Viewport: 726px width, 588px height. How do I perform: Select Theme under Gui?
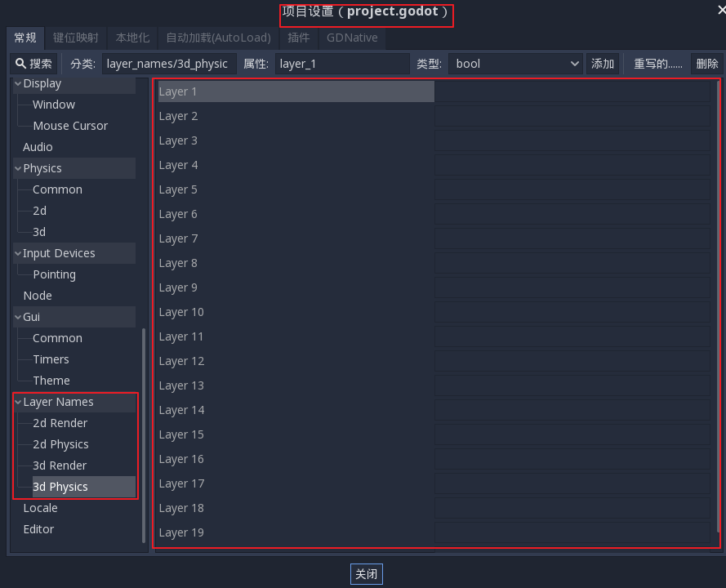coord(51,381)
